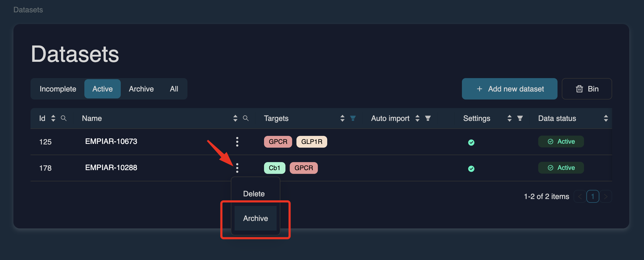Select Archive from the context menu
Viewport: 644px width, 260px height.
click(255, 218)
